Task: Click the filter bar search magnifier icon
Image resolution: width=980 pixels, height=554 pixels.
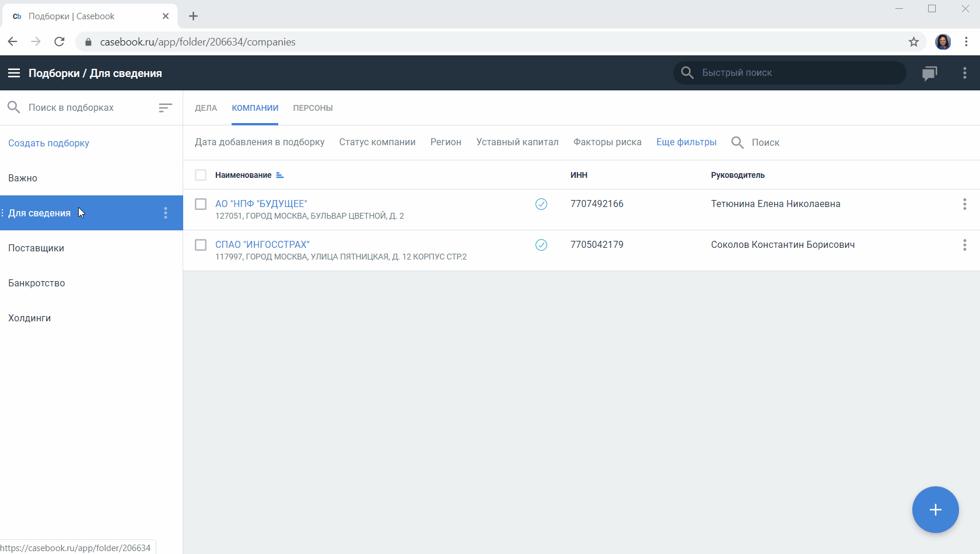Action: (x=737, y=142)
